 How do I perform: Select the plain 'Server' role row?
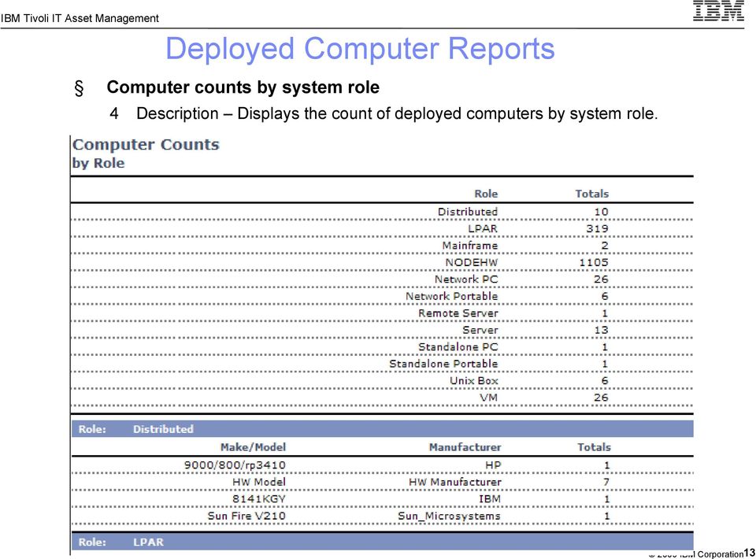[x=382, y=330]
